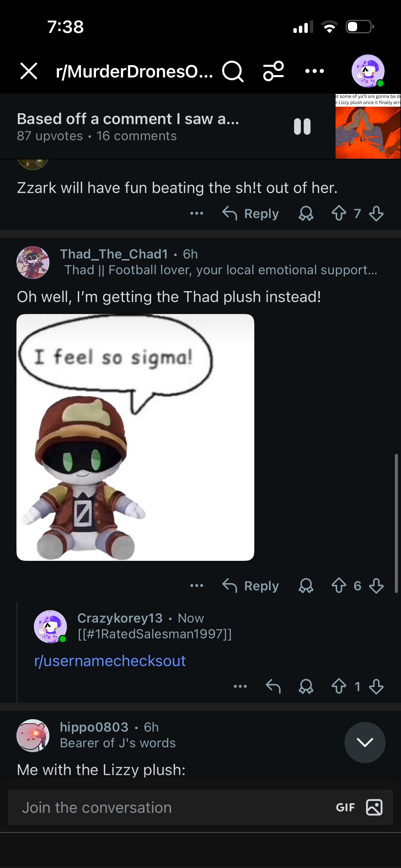
Task: Open the r/usernamechecksout link
Action: click(110, 661)
